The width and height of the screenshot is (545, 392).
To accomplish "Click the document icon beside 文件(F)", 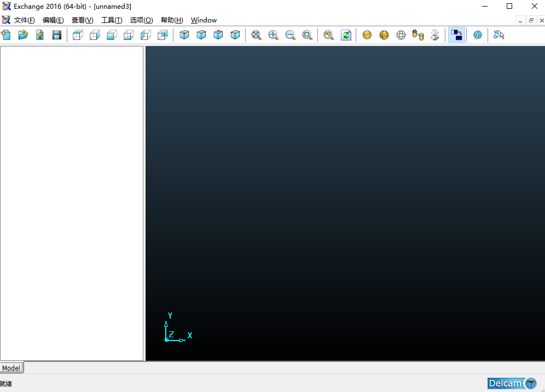I will [x=6, y=20].
